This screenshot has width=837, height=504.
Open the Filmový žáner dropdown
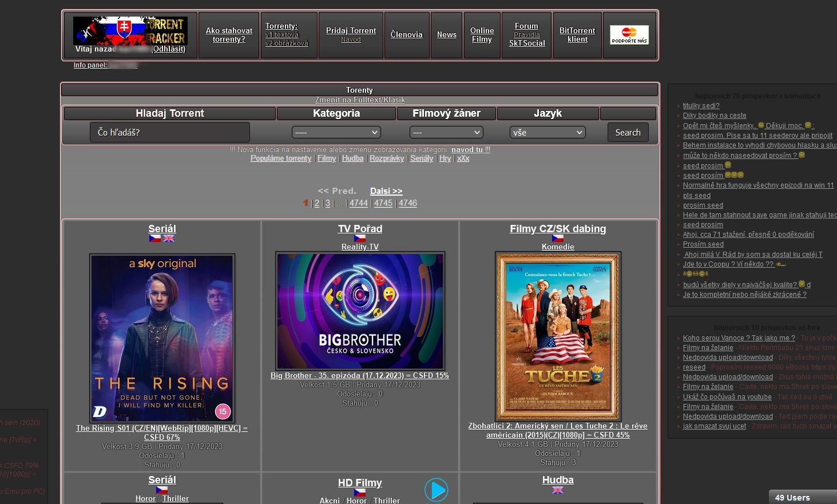[446, 132]
